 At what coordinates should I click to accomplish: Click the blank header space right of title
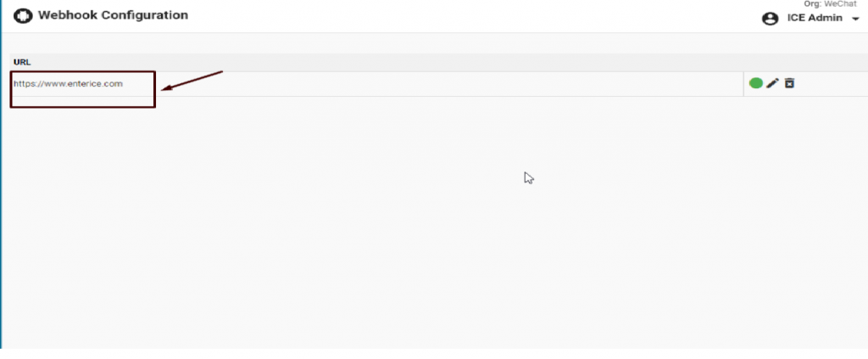point(466,16)
